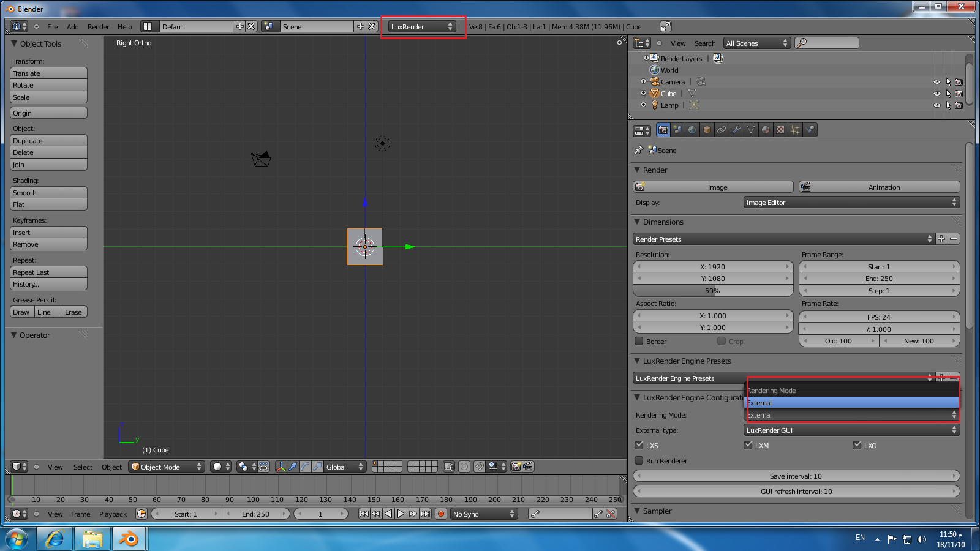Click the Save interval slider field

796,476
